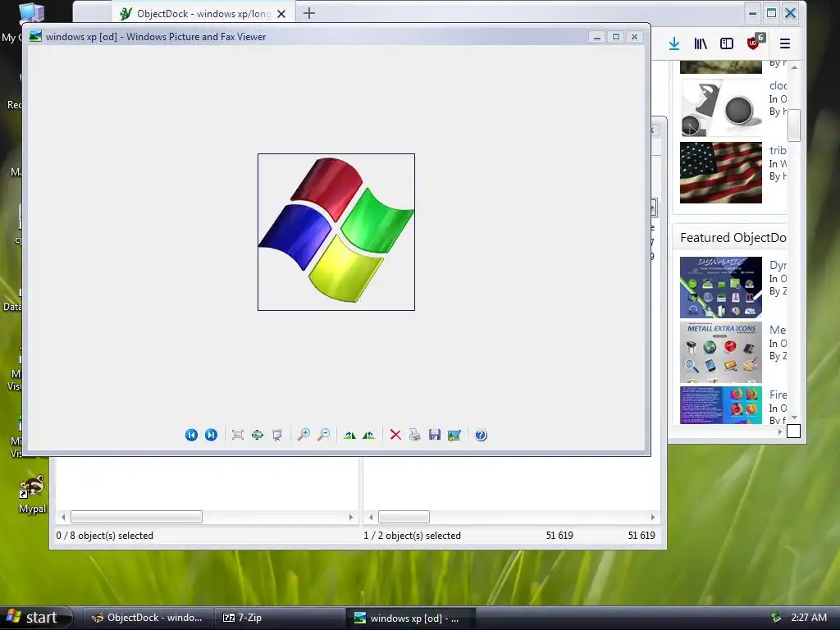Click left pane scroll left arrow in 7-Zip
840x630 pixels.
[63, 517]
